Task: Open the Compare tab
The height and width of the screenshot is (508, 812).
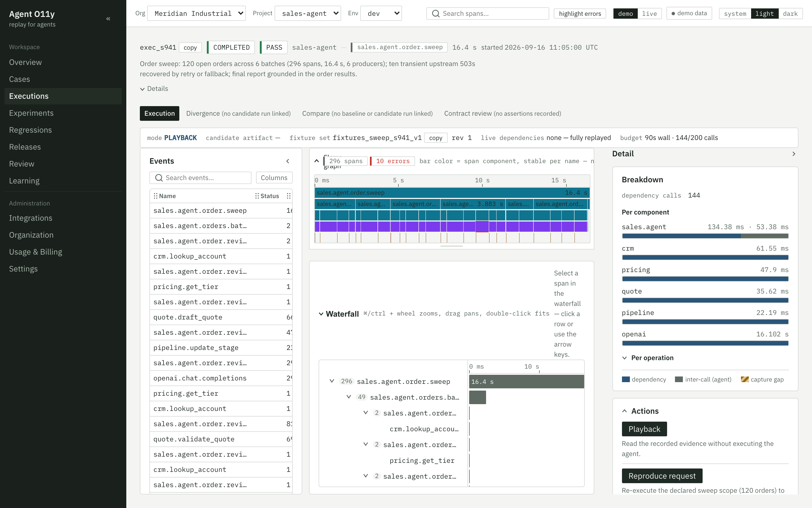Action: pyautogui.click(x=367, y=113)
